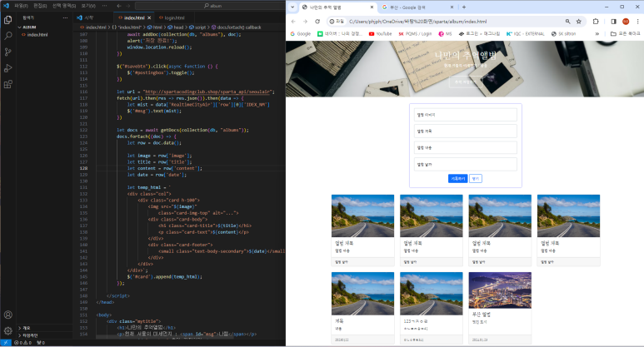
Task: Open the PQMS / Login bookmark
Action: pyautogui.click(x=415, y=33)
